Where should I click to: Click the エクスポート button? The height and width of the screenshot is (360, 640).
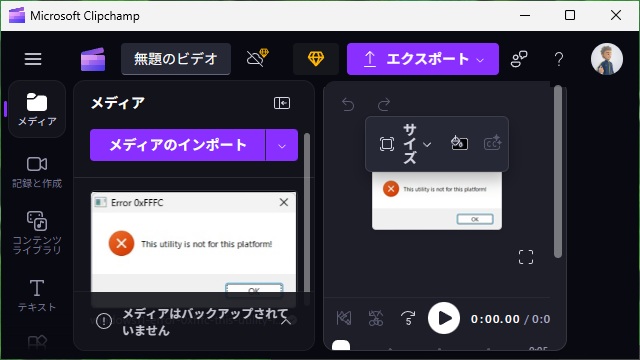pyautogui.click(x=423, y=59)
